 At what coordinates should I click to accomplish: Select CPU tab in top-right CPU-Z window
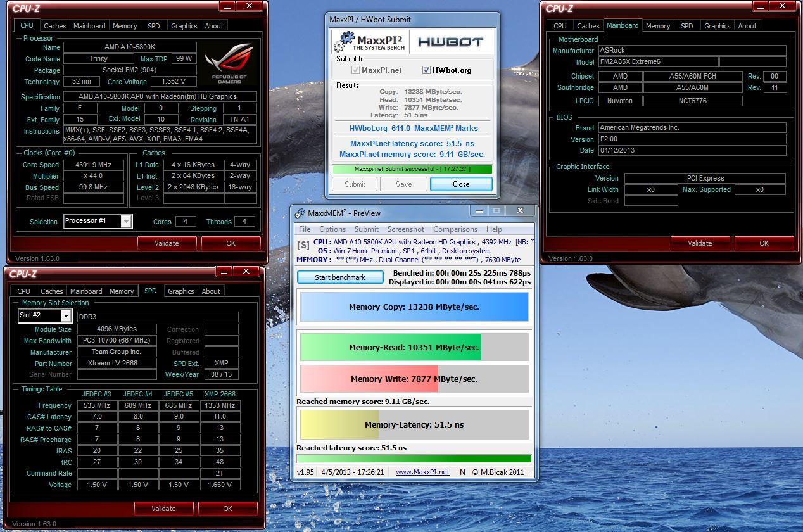coord(560,26)
